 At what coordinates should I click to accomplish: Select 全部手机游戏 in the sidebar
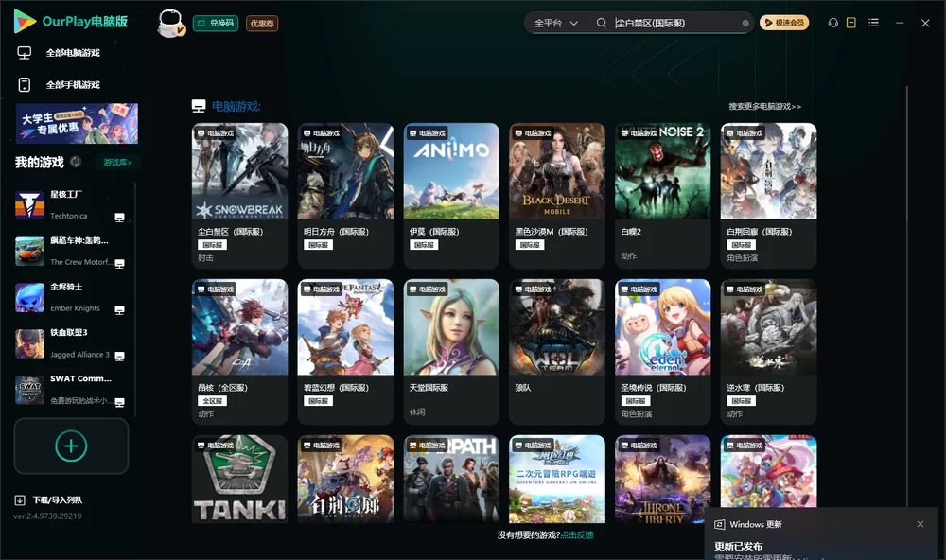point(73,84)
